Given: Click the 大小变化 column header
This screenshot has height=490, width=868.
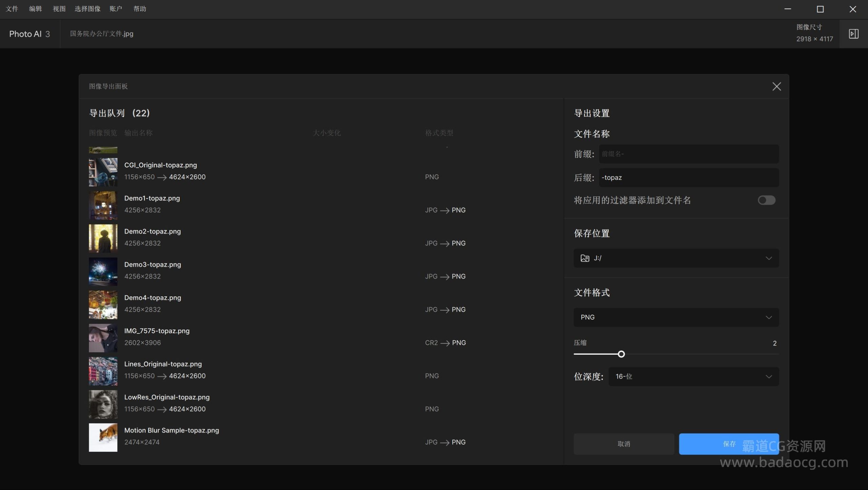Looking at the screenshot, I should [x=327, y=133].
